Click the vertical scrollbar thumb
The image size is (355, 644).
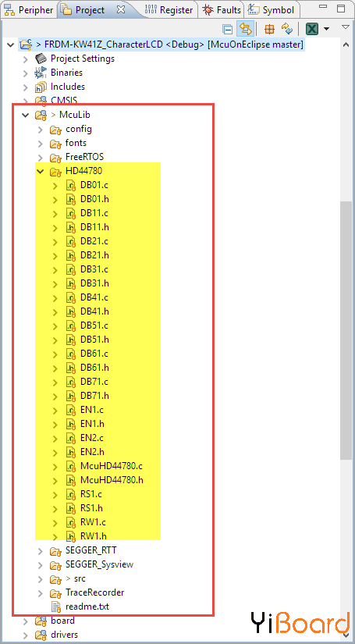(346, 331)
